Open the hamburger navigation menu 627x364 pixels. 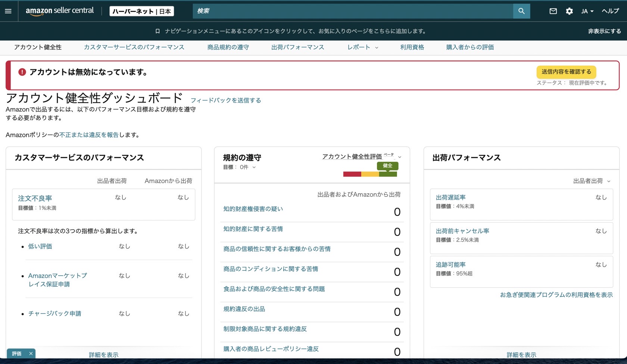click(x=8, y=11)
